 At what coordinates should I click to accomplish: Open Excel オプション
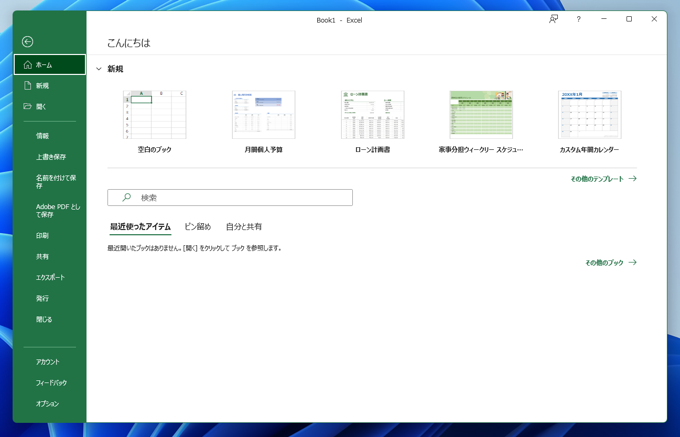click(50, 403)
